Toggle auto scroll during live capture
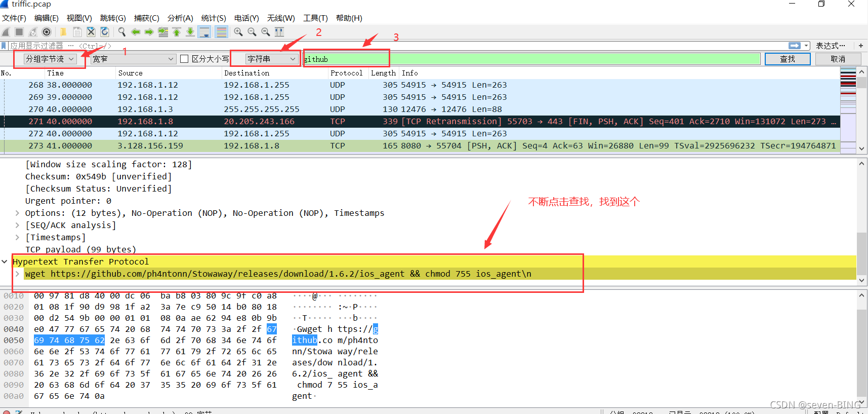Viewport: 868px width, 414px height. click(x=204, y=32)
